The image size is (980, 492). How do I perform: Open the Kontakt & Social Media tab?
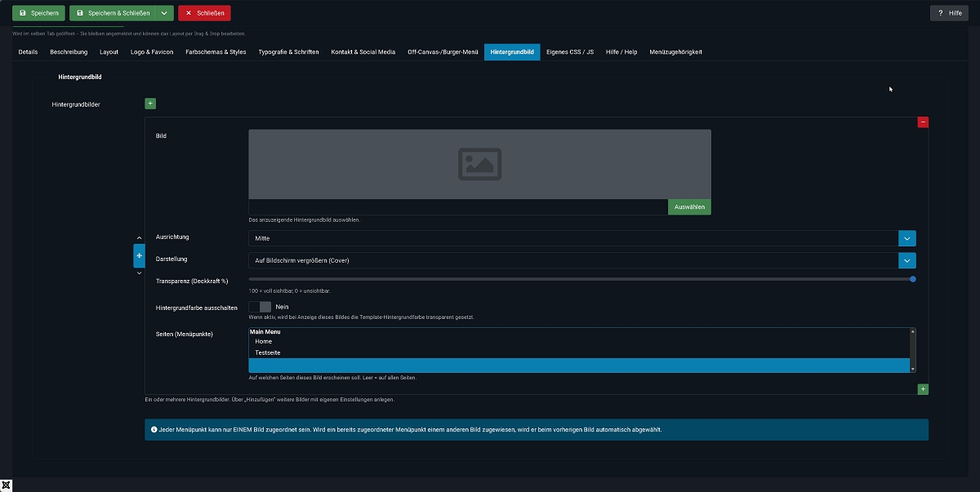point(363,51)
